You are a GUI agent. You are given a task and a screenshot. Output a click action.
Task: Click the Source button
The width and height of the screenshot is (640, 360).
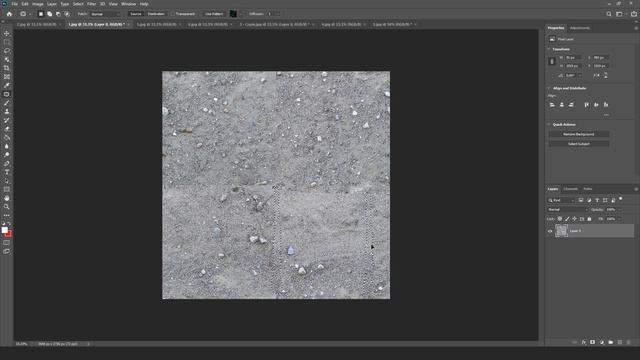coord(136,14)
